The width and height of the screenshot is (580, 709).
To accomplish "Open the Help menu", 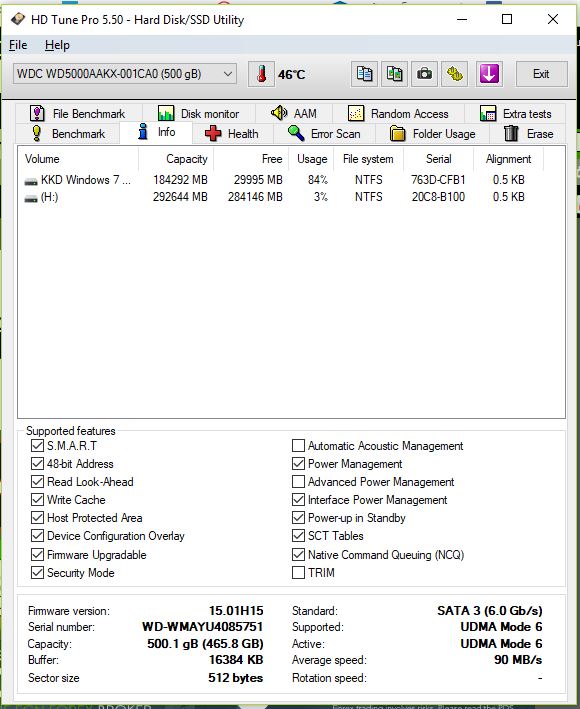I will coord(57,45).
